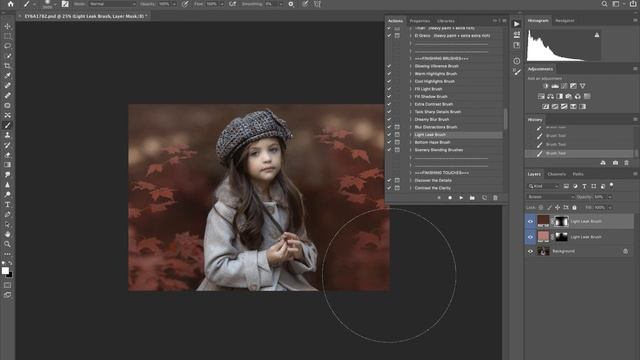Expand the Extra Contrast Brush action
This screenshot has width=640, height=360.
[411, 104]
